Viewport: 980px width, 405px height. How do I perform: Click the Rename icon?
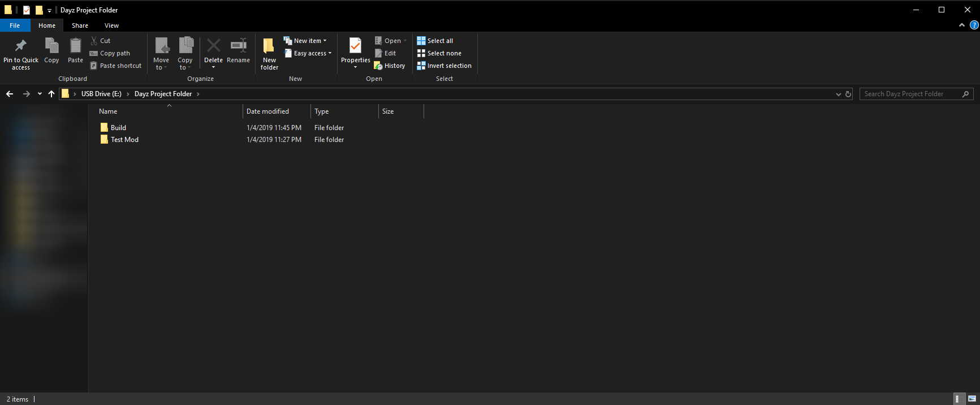(238, 46)
